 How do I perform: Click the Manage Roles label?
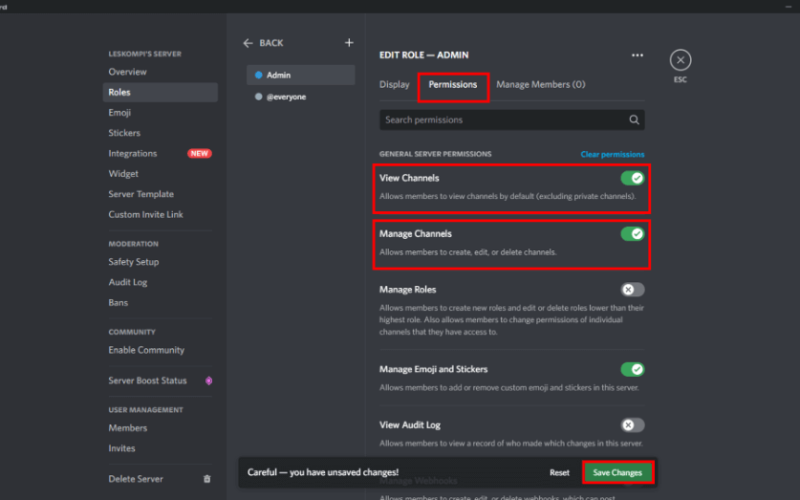408,290
